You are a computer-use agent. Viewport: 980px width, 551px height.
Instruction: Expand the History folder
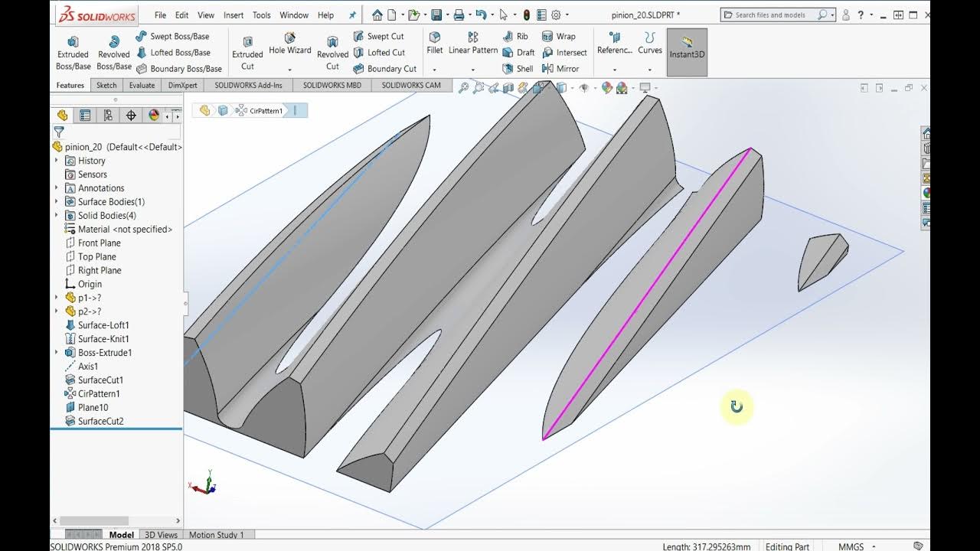57,161
